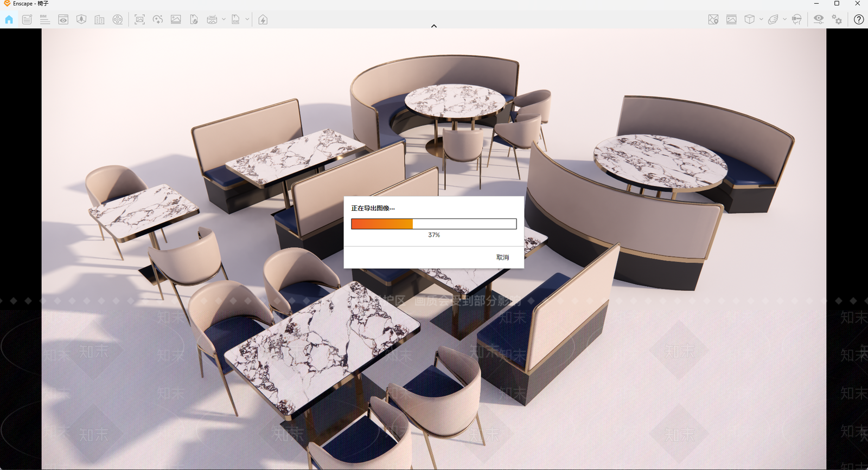Expand the fly mode dropdown arrow
Viewport: 868px width, 470px height.
(x=784, y=20)
